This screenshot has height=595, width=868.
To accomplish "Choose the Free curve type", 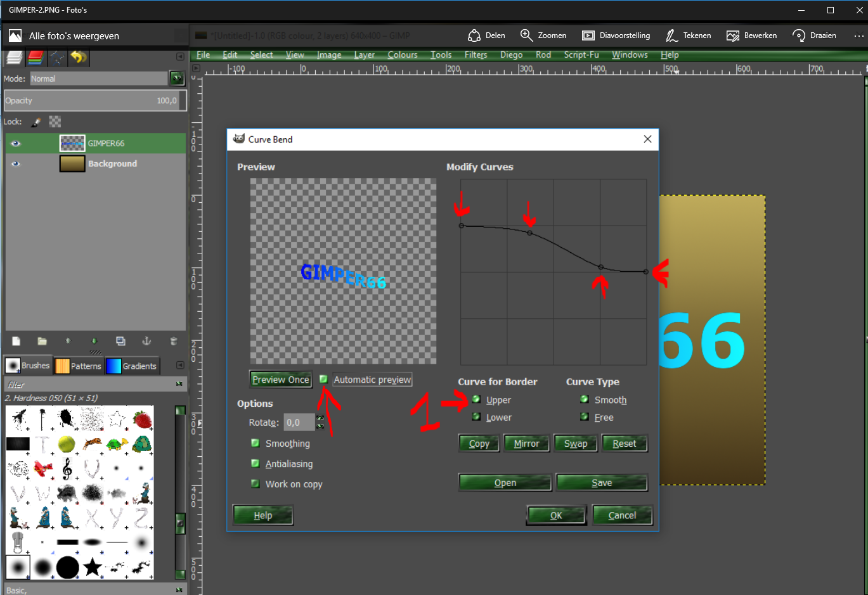I will pos(585,416).
